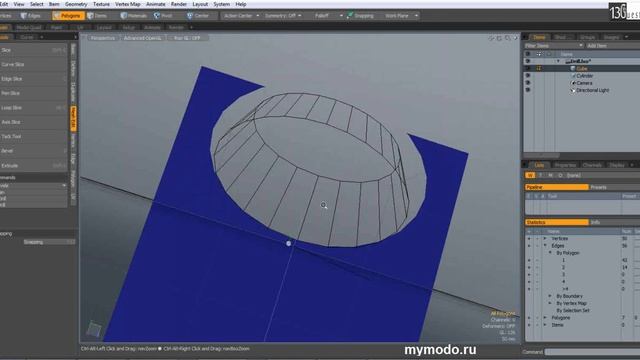The image size is (640, 360).
Task: Open the Geometry menu
Action: 76,4
